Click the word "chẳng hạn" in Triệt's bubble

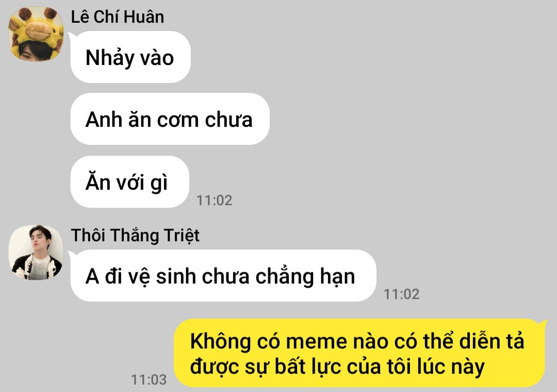click(x=305, y=277)
